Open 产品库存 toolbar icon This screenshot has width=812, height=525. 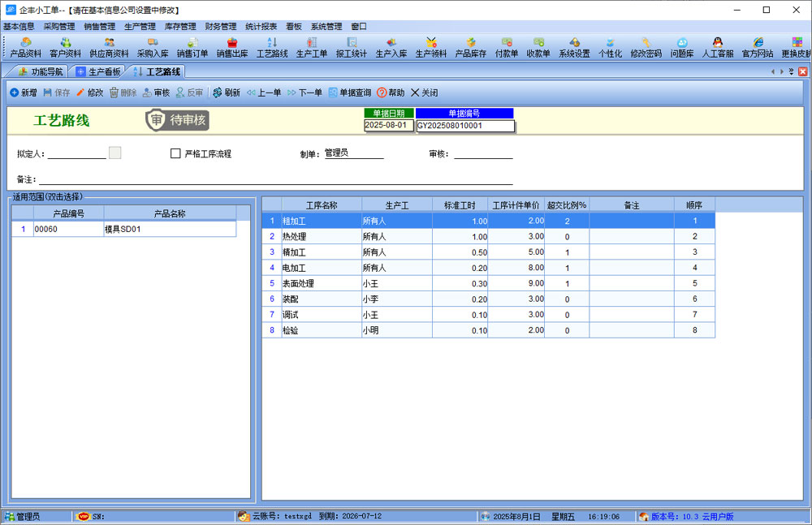[471, 48]
